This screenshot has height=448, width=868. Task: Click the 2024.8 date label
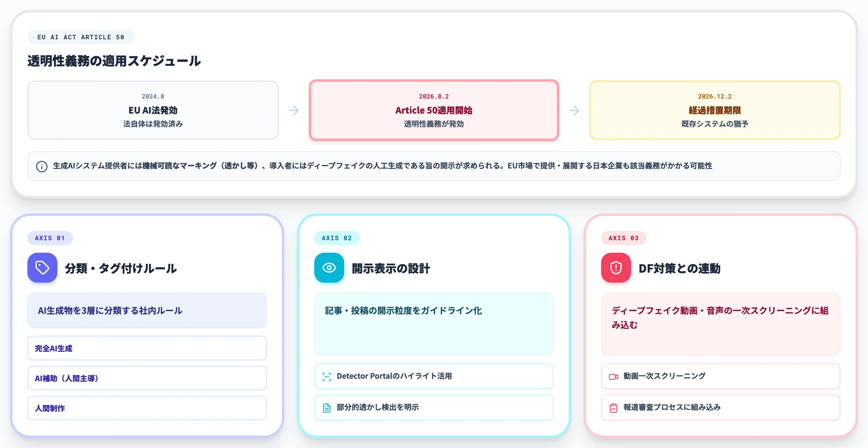(x=153, y=96)
